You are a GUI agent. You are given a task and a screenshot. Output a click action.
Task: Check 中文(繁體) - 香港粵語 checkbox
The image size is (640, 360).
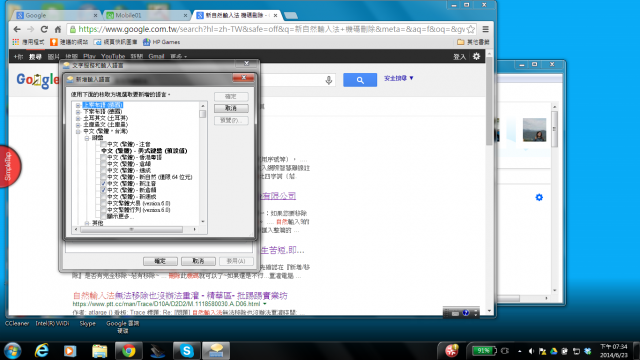(104, 157)
